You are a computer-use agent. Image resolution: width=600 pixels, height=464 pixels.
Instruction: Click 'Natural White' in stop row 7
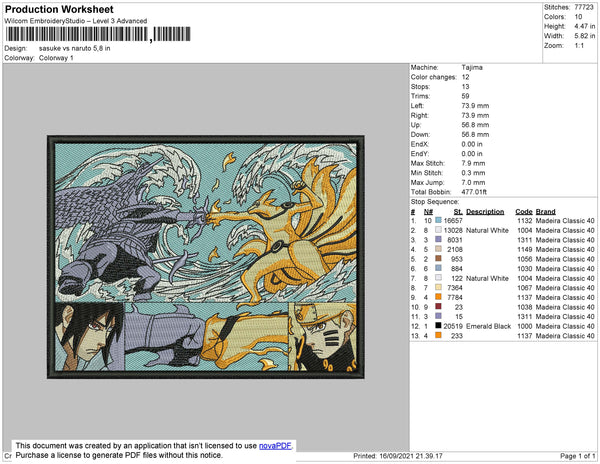point(488,278)
